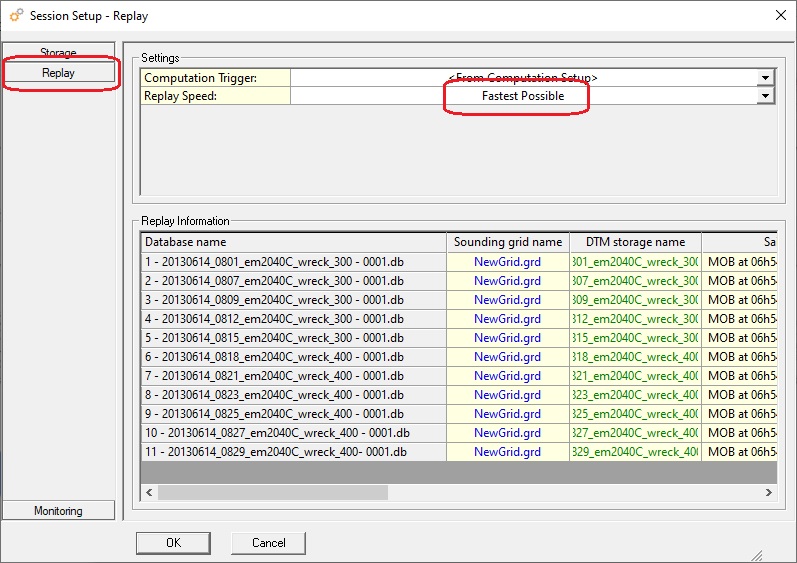Click NewGrid.grd in row 3
797x563 pixels.
click(507, 300)
